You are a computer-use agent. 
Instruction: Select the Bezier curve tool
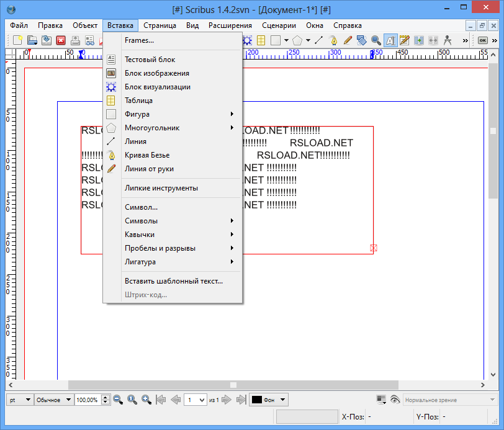(x=333, y=40)
